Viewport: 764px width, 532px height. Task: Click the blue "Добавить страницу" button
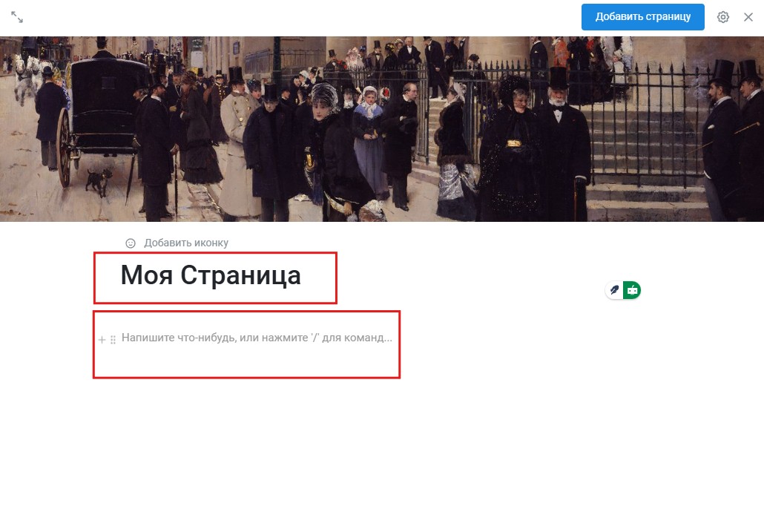coord(642,17)
